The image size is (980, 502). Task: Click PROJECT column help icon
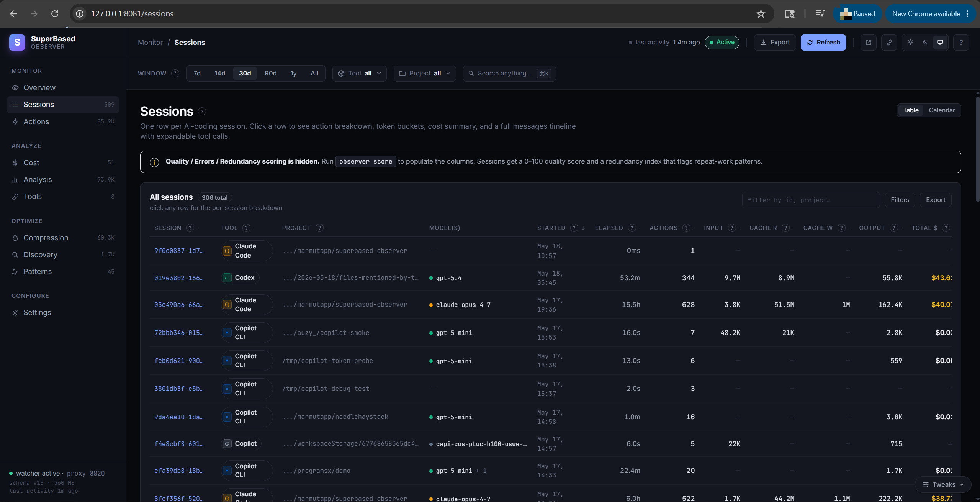coord(319,228)
